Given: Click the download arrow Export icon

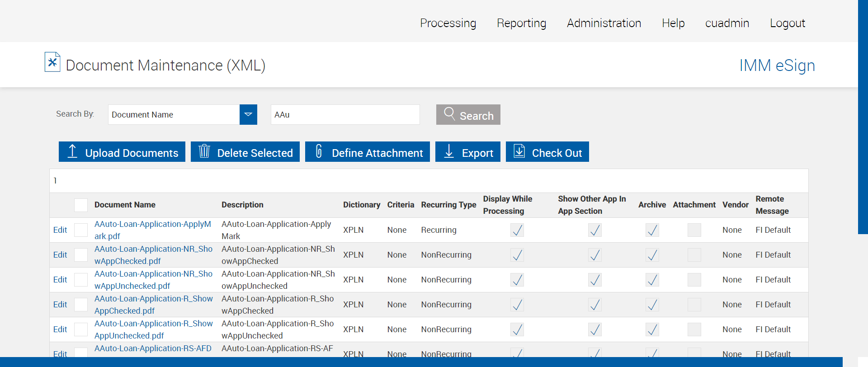Looking at the screenshot, I should tap(449, 151).
